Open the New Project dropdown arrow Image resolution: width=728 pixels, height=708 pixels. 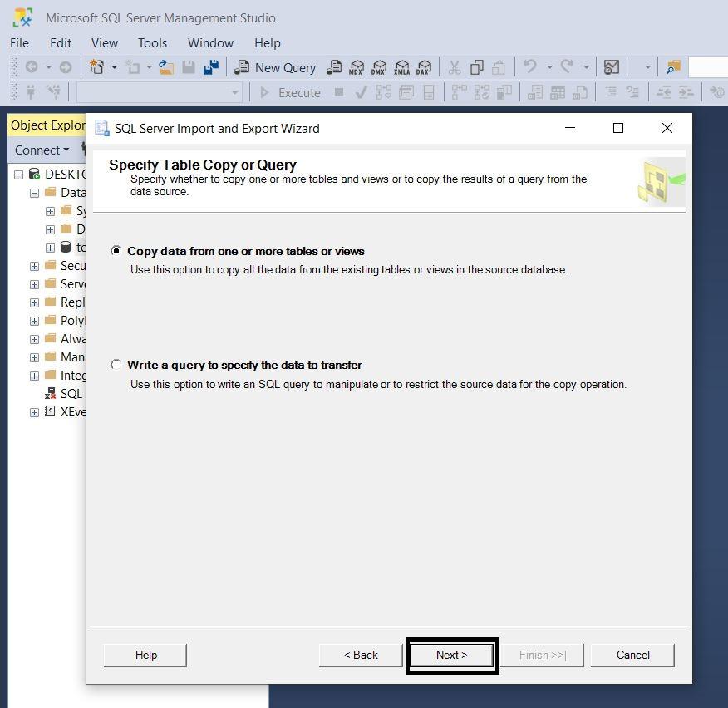pyautogui.click(x=114, y=68)
